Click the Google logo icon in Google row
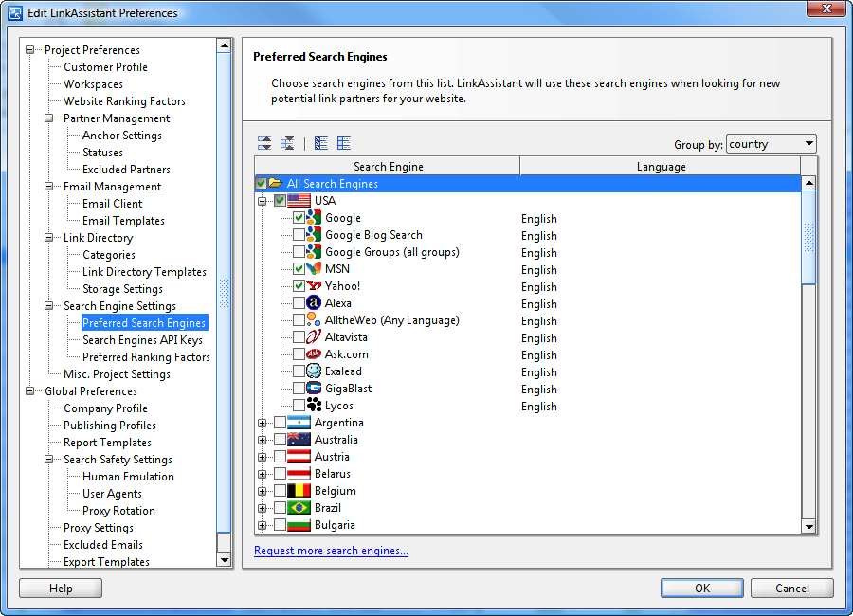The width and height of the screenshot is (853, 616). tap(314, 218)
